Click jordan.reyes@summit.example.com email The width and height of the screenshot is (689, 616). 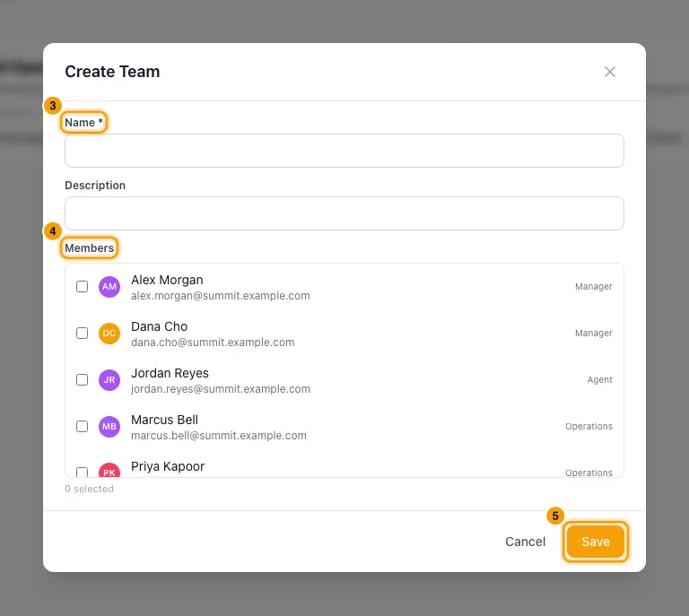221,389
